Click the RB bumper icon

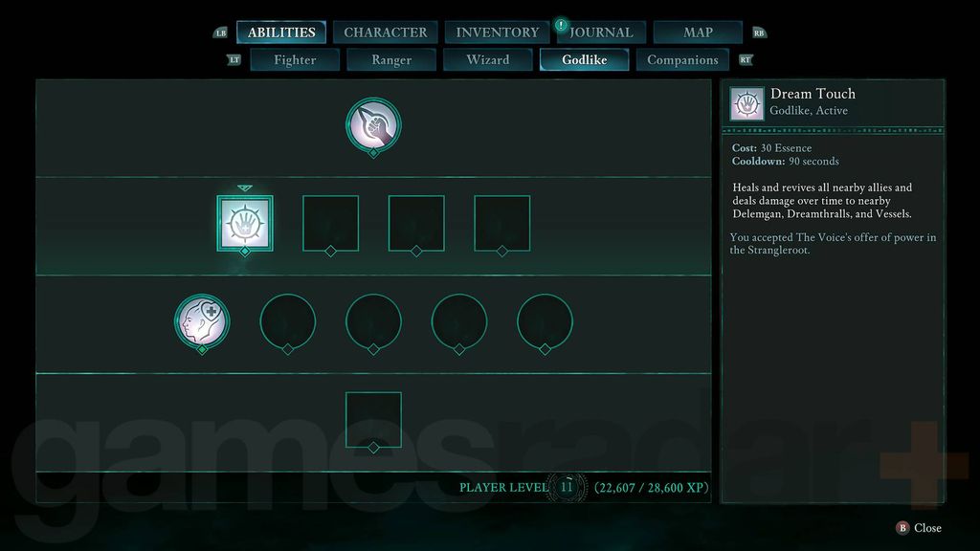(758, 32)
